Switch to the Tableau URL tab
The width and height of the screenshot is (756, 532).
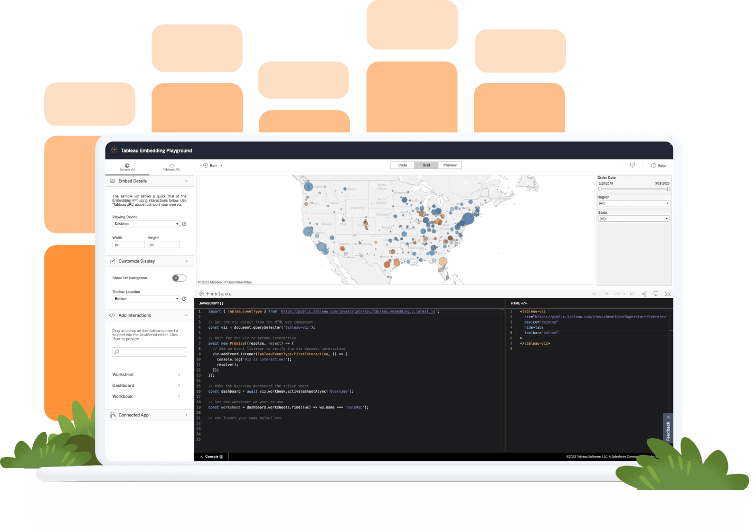pos(171,167)
